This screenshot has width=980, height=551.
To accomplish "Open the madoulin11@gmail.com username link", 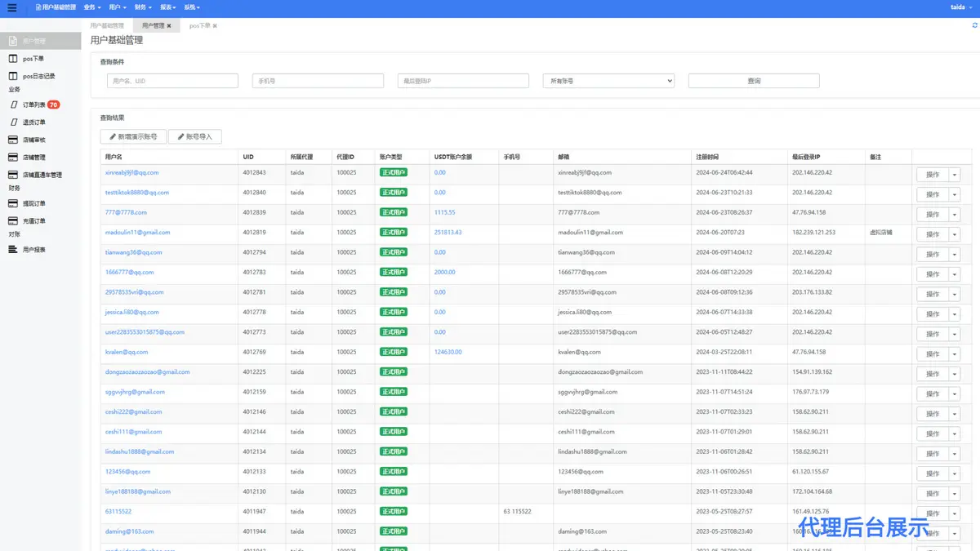I will tap(137, 233).
